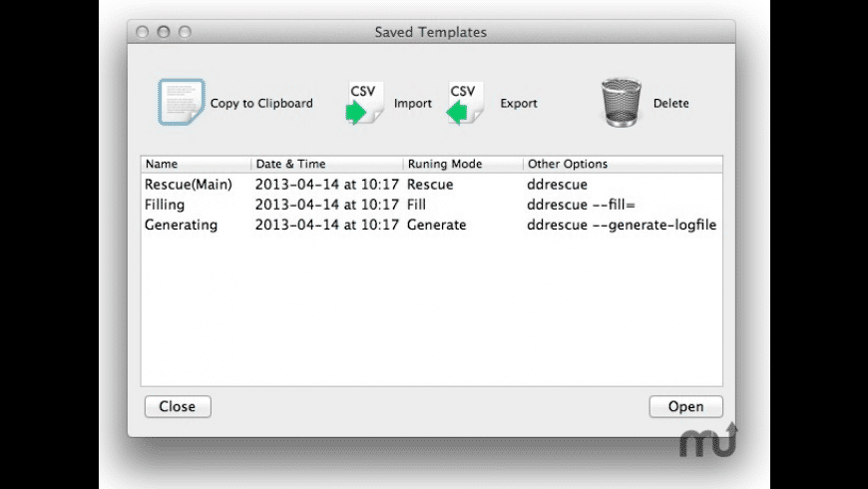Click the Import label
This screenshot has height=489, width=868.
(412, 103)
